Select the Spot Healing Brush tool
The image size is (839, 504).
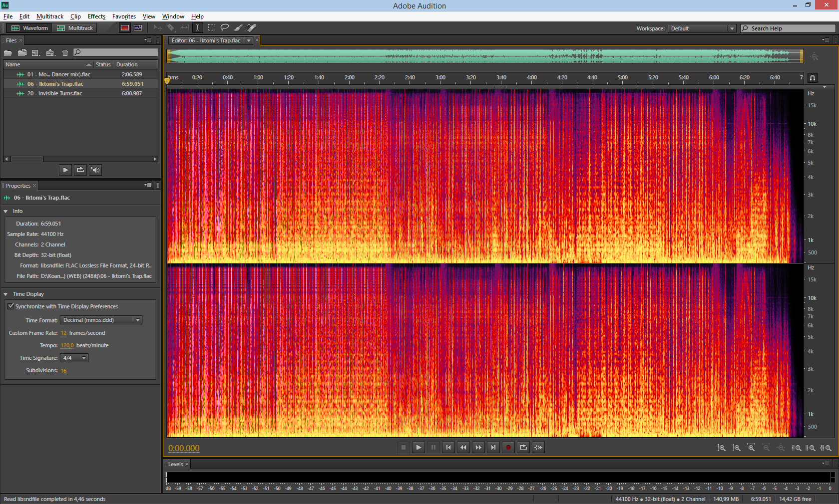[251, 28]
